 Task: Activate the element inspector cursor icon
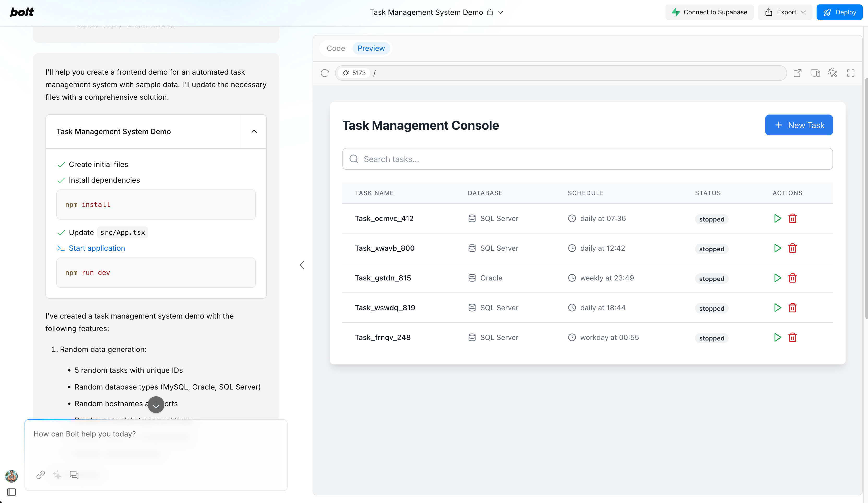click(x=833, y=73)
